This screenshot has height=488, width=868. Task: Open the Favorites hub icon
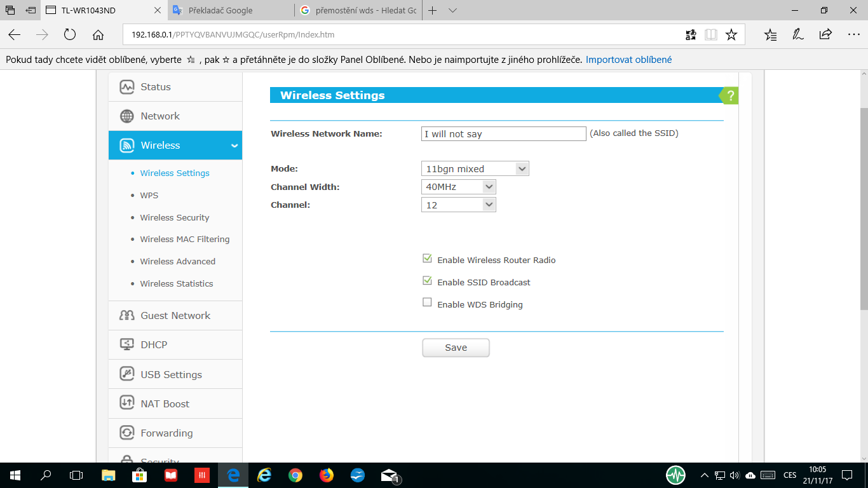pyautogui.click(x=771, y=35)
